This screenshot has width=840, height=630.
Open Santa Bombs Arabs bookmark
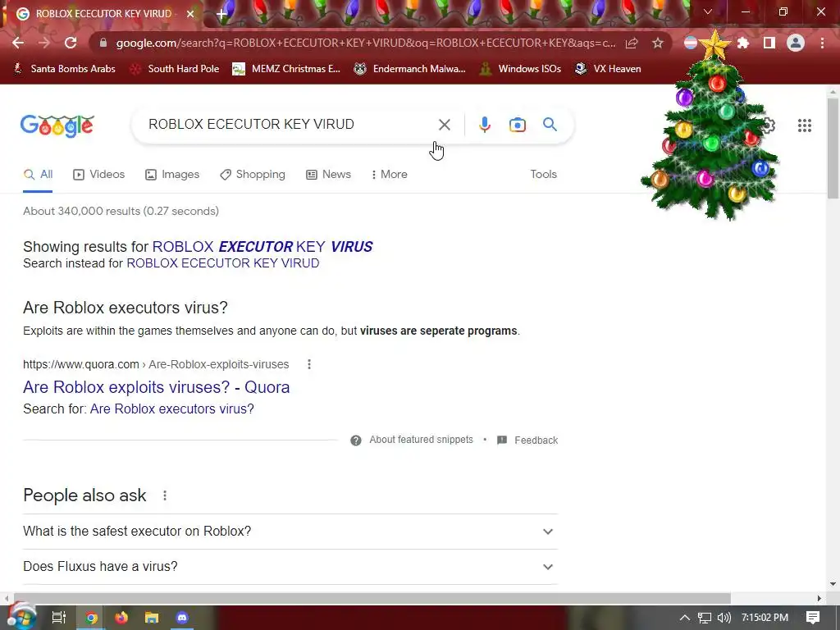point(65,69)
